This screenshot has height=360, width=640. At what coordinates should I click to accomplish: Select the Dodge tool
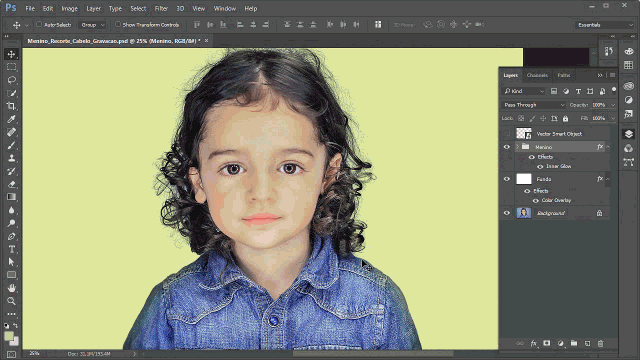coord(11,223)
